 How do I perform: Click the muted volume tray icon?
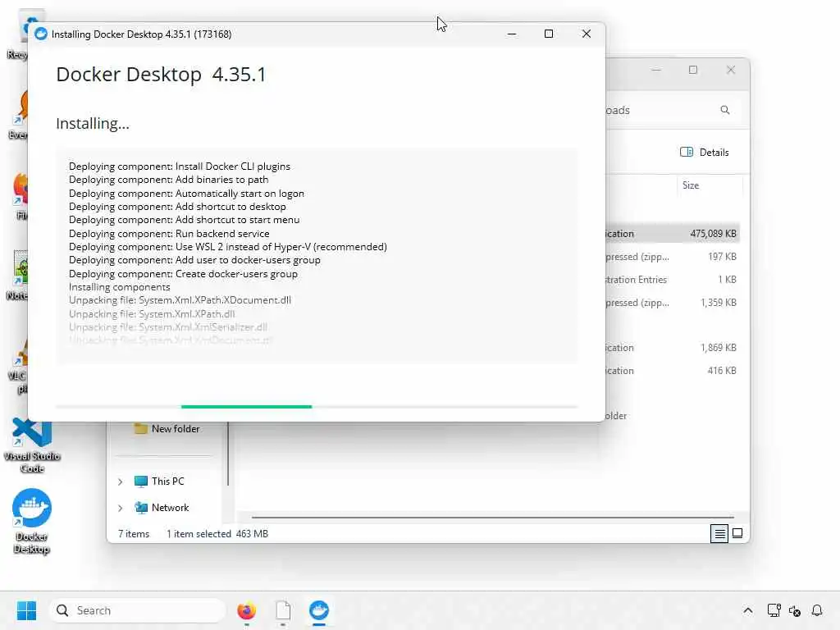click(795, 610)
